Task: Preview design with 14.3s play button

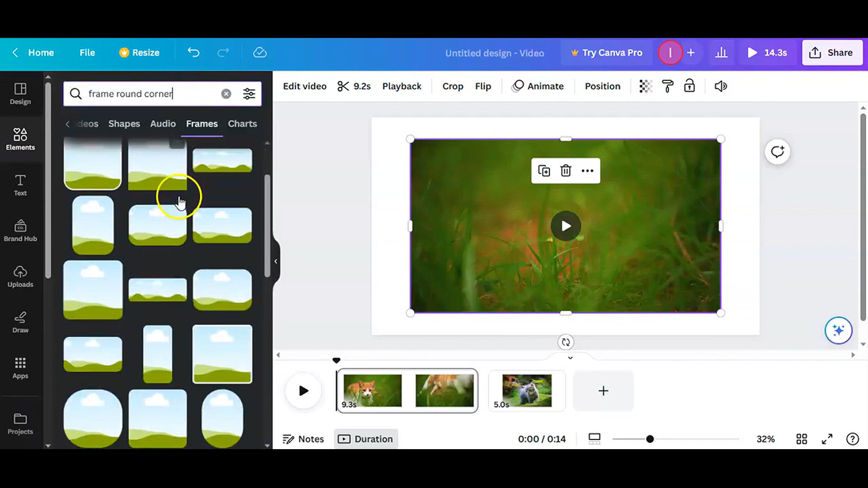Action: (x=767, y=52)
